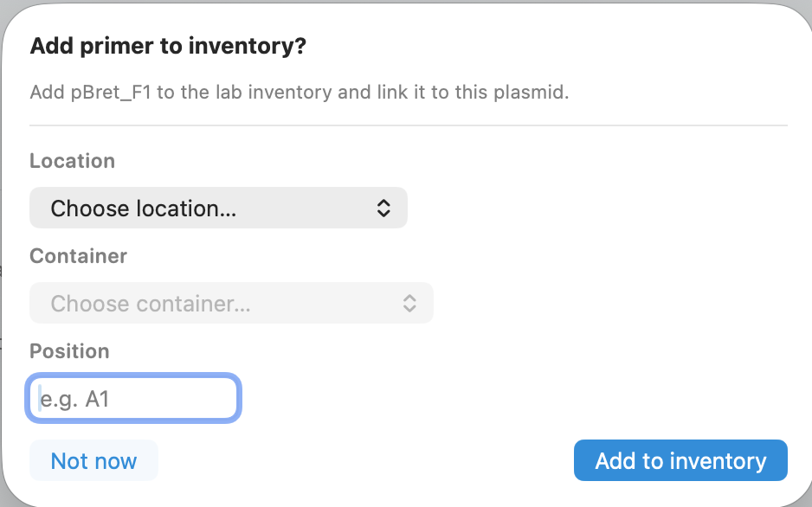
Task: Click the stepper chevrons on the Container picker
Action: click(x=409, y=303)
